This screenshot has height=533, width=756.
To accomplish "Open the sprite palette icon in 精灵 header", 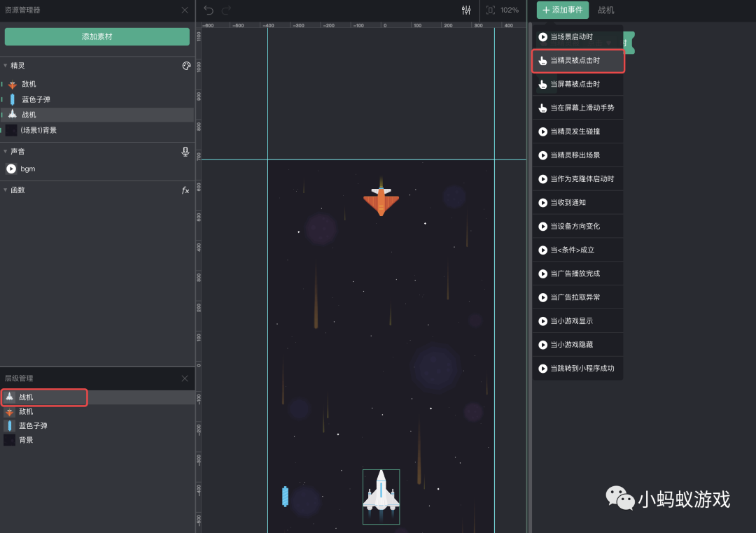I will [186, 66].
